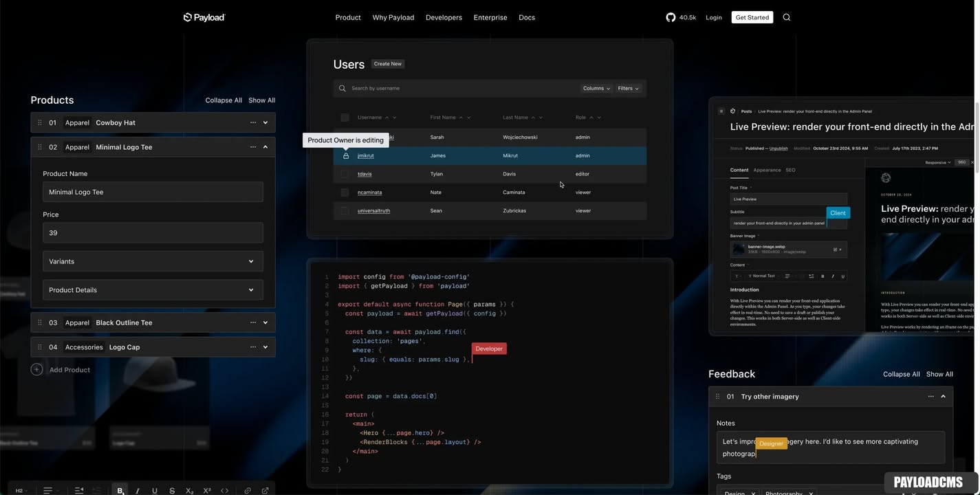The image size is (980, 495).
Task: Switch to the SEO tab in Live Preview
Action: (790, 170)
